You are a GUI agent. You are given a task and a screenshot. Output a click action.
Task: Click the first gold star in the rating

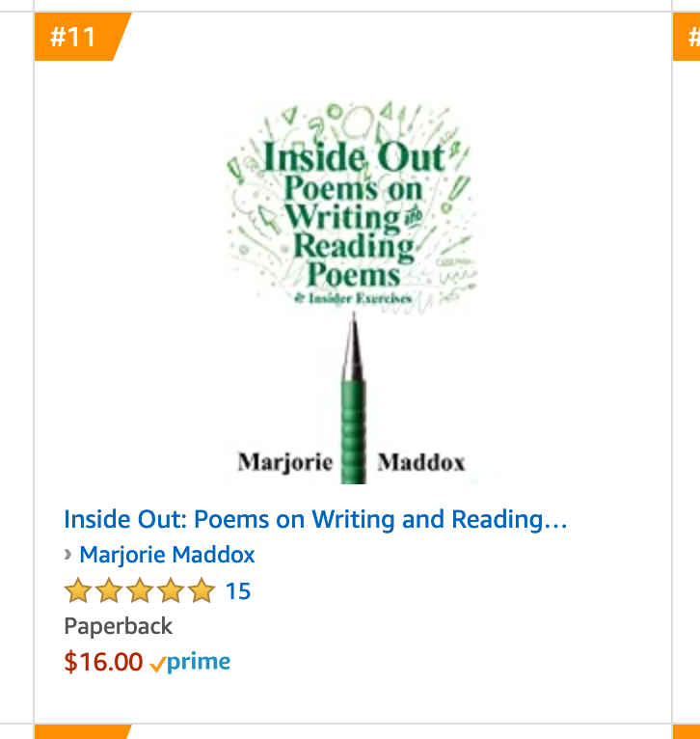pyautogui.click(x=76, y=590)
